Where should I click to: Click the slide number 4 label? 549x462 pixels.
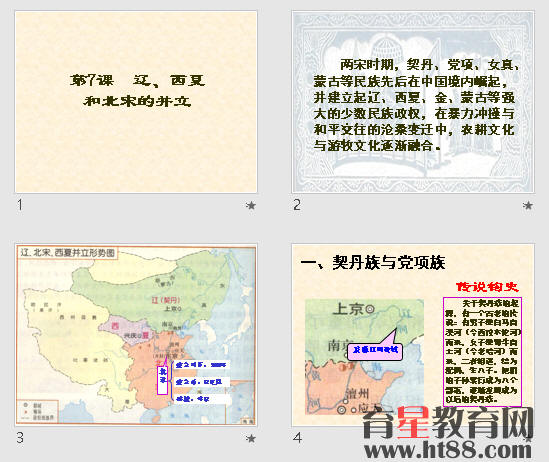297,438
